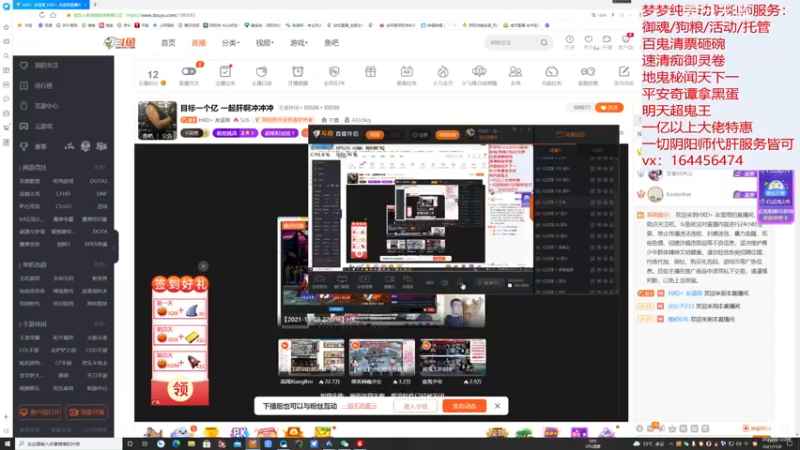Viewport: 800px width, 450px height.
Task: Open the envelope mail activity icon
Action: point(322,433)
